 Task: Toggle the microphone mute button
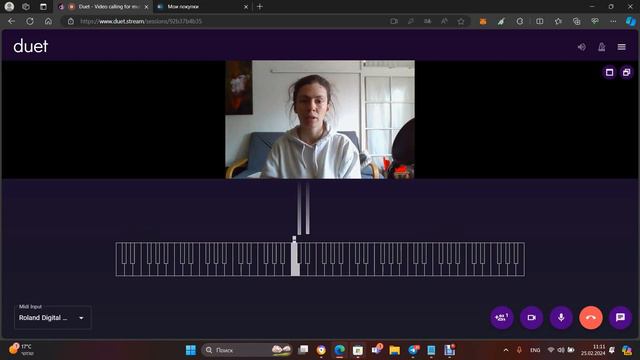point(561,317)
